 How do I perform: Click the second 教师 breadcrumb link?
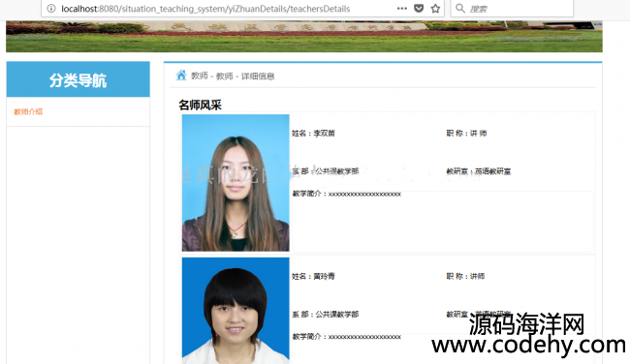pyautogui.click(x=224, y=76)
